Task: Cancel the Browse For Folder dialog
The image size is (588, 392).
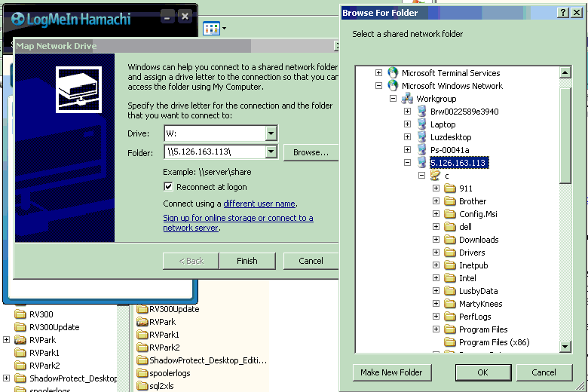Action: pos(544,372)
